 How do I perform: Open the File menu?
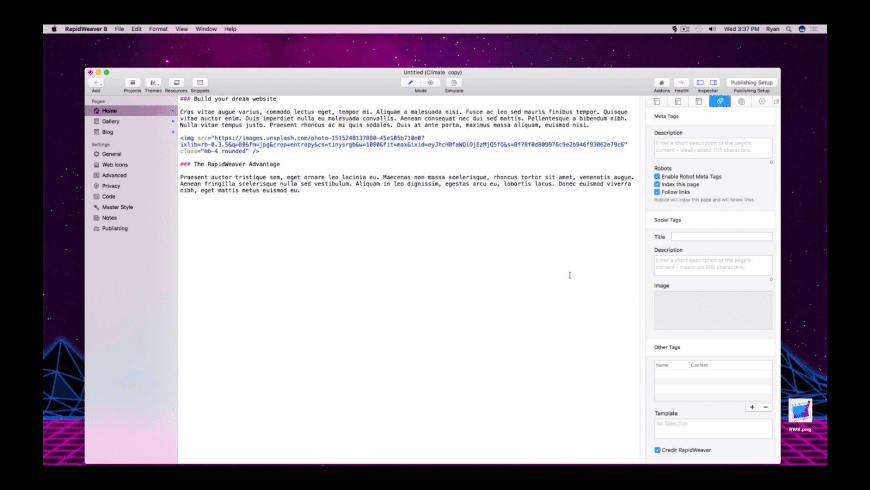[119, 29]
